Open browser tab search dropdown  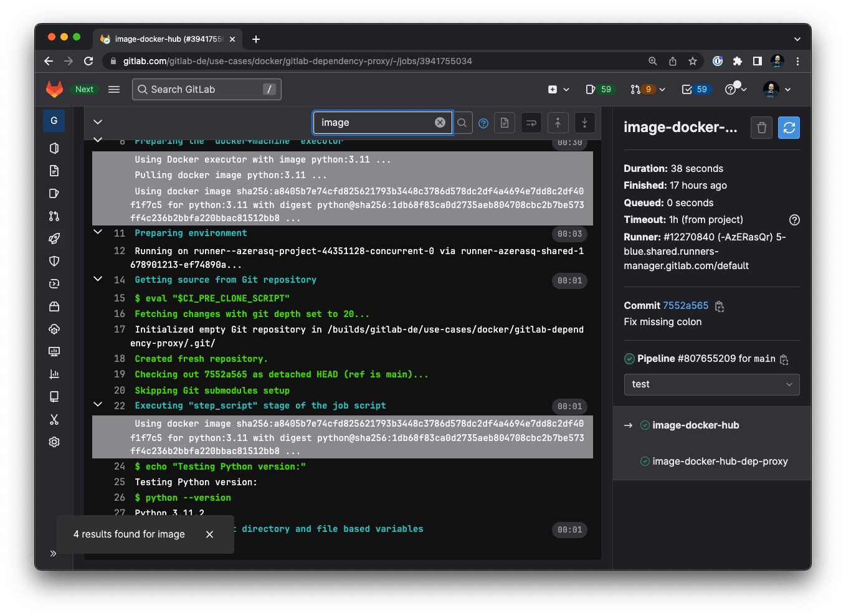(x=797, y=39)
